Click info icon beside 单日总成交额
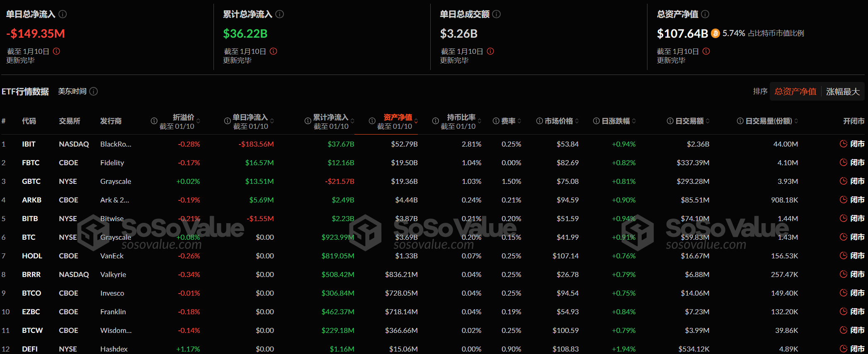Viewport: 868px width, 354px height. [x=497, y=14]
